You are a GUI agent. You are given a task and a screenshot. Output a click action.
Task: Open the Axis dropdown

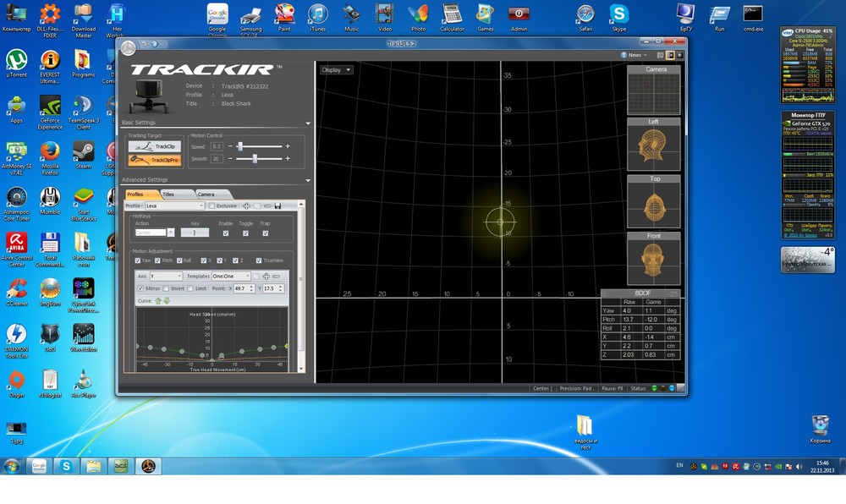coord(166,276)
